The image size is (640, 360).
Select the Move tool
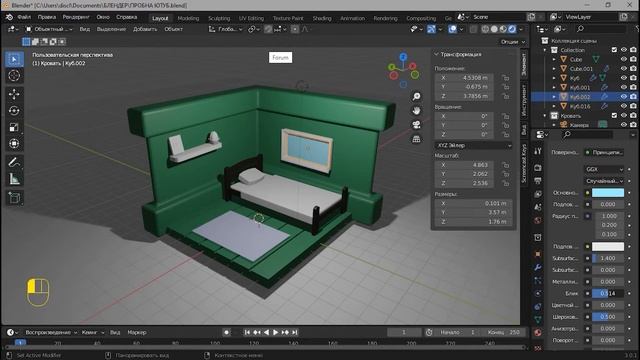tap(14, 94)
